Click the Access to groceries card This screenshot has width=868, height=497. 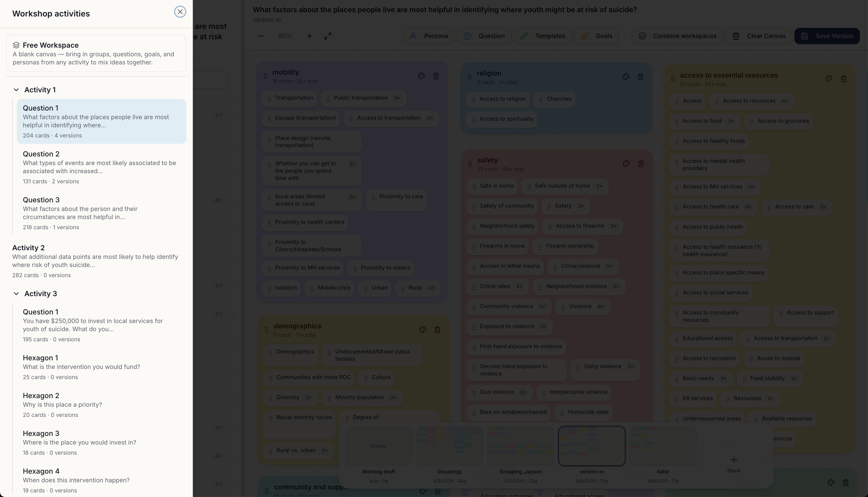[779, 121]
